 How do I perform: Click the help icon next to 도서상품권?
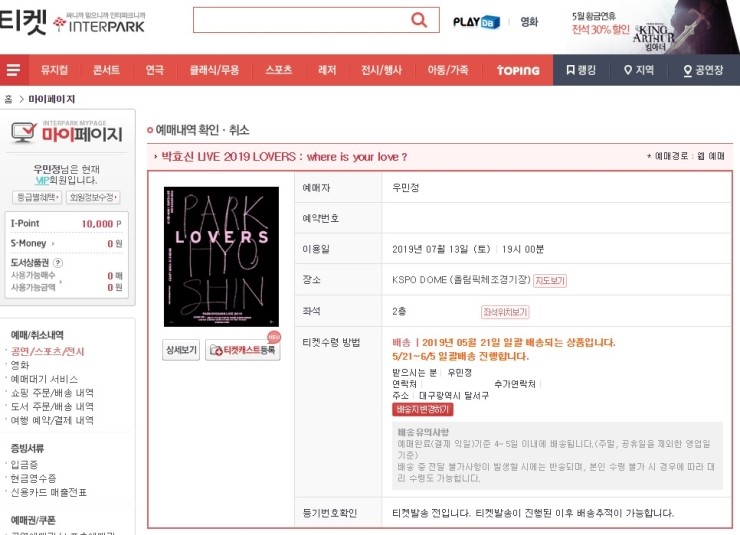click(x=58, y=263)
